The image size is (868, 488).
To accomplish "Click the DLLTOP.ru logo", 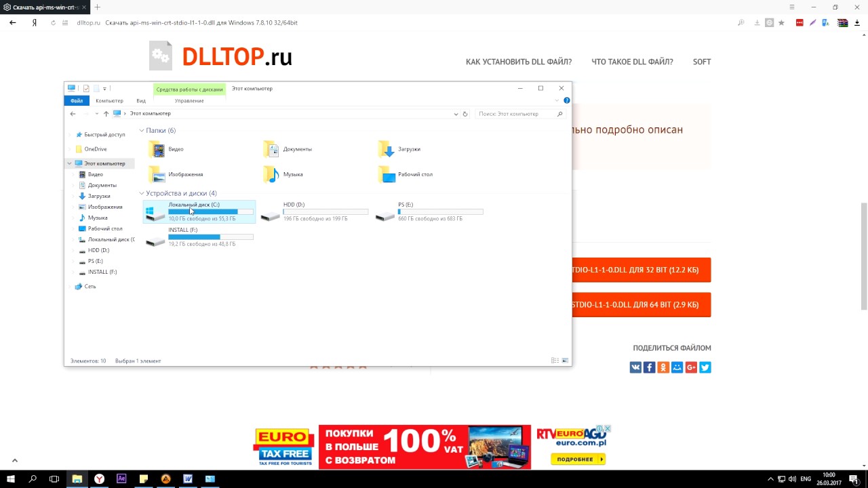I will (221, 57).
